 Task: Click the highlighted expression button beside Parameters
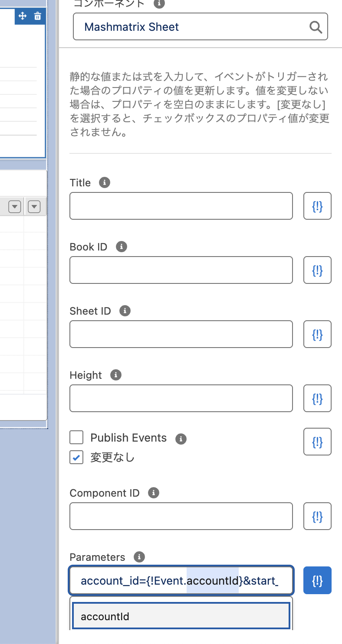tap(317, 580)
